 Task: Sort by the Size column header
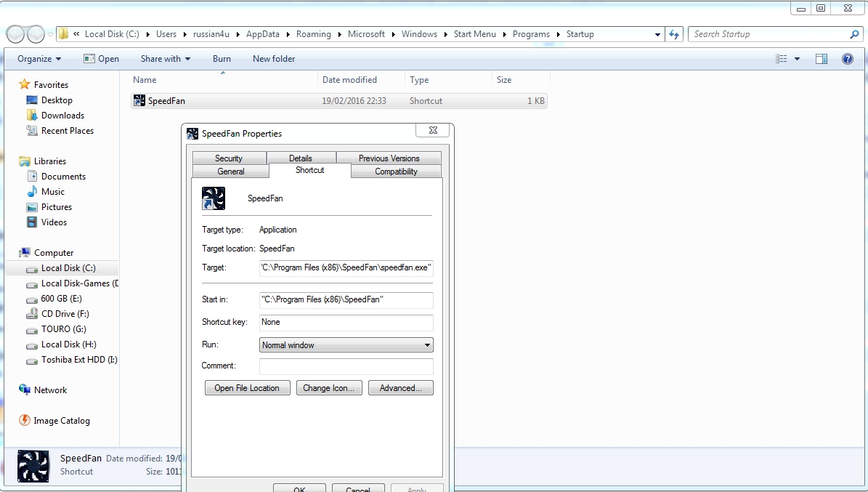point(521,80)
